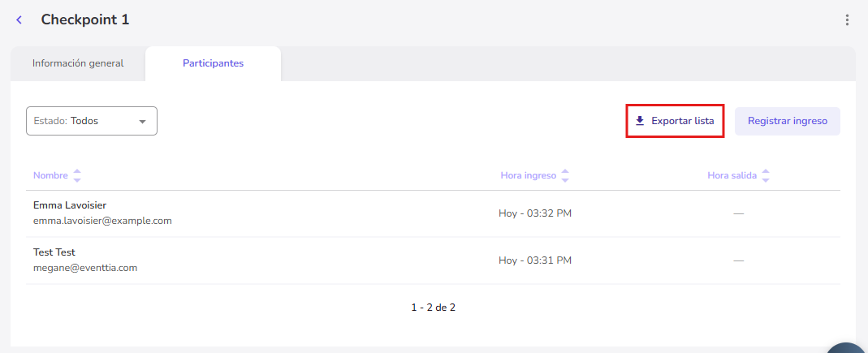Image resolution: width=868 pixels, height=353 pixels.
Task: Click the Nombre column header
Action: point(50,175)
